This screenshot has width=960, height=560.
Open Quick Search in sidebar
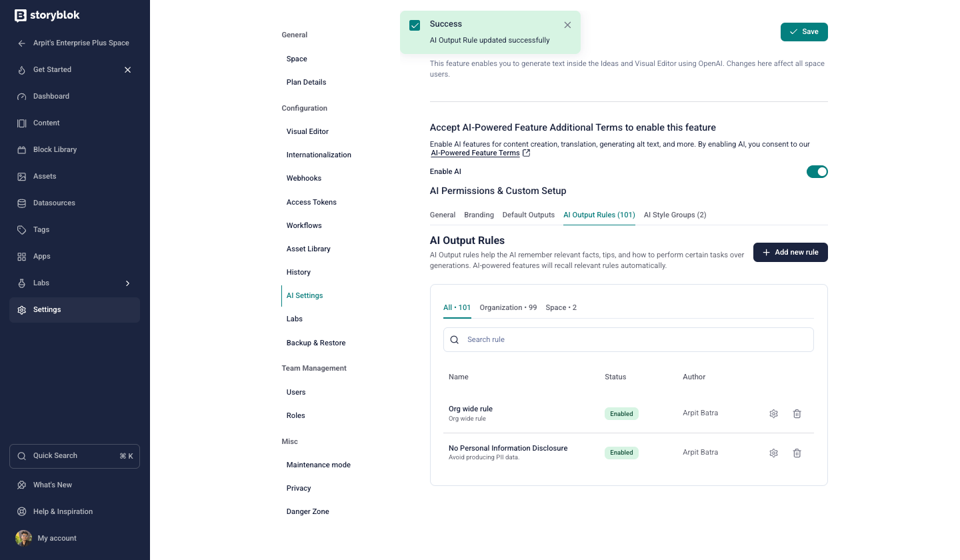pos(75,456)
